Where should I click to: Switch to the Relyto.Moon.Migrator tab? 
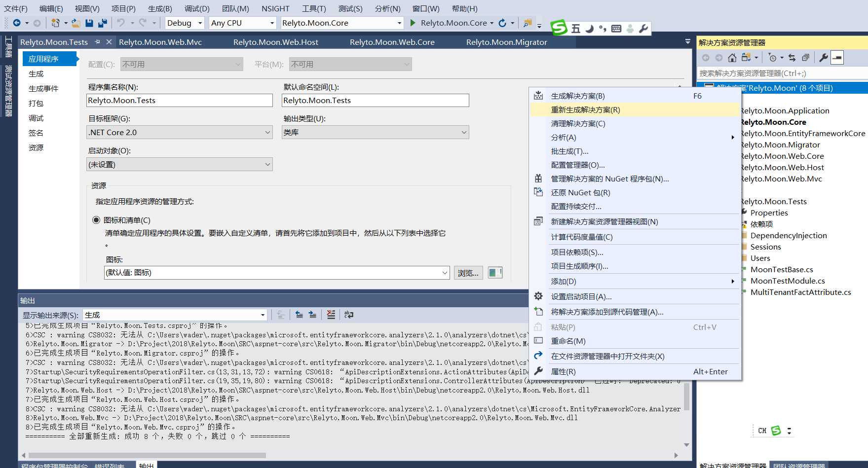[507, 42]
